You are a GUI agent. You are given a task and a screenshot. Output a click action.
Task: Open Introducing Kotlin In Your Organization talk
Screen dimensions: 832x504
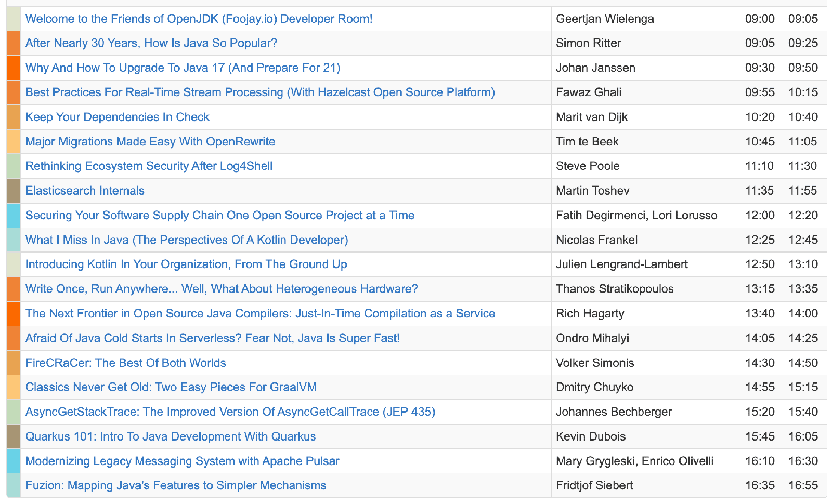click(x=186, y=264)
